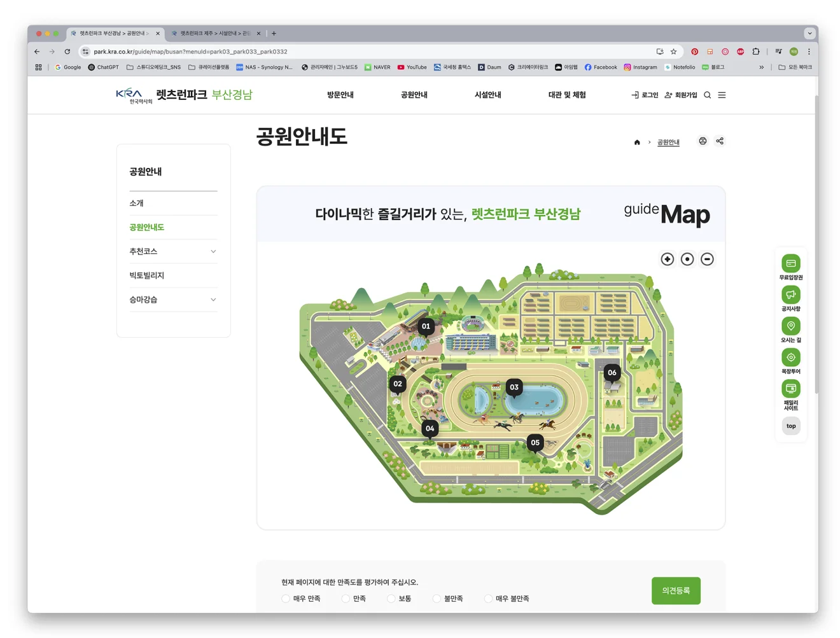Open ChatGPT bookmark
The image size is (840, 638).
pos(103,67)
